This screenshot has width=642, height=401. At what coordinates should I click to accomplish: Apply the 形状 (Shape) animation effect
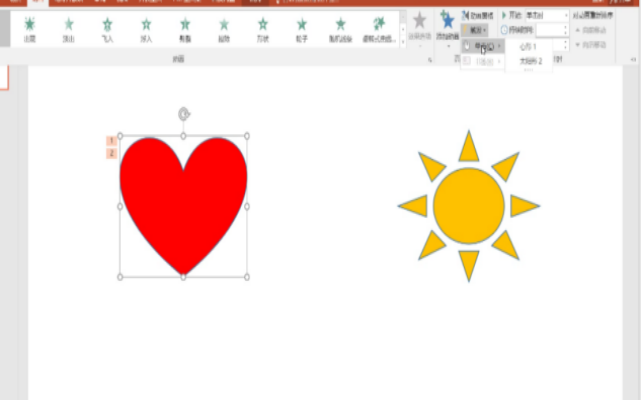pyautogui.click(x=263, y=29)
